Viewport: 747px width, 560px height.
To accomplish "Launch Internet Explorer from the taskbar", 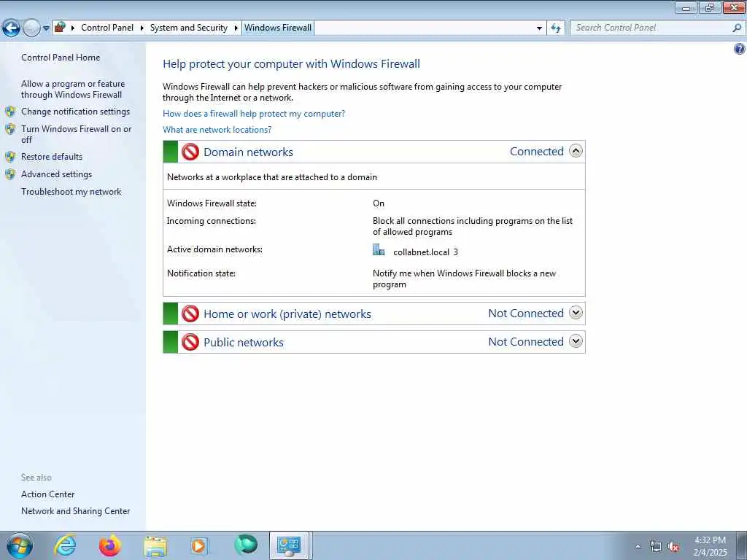I will [65, 545].
